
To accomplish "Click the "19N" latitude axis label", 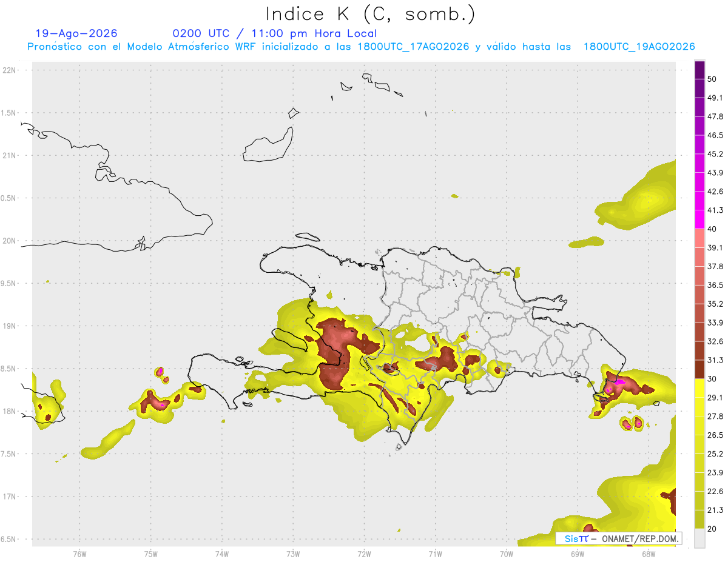I will [9, 326].
